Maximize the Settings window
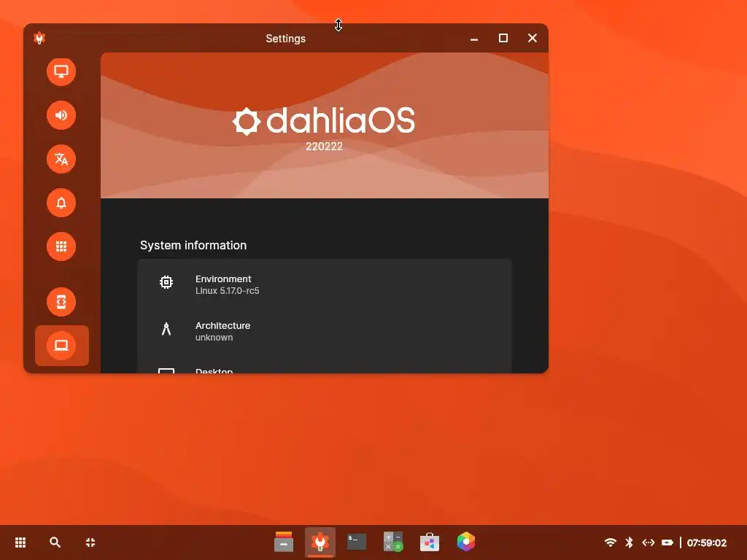Image resolution: width=747 pixels, height=560 pixels. (x=503, y=38)
